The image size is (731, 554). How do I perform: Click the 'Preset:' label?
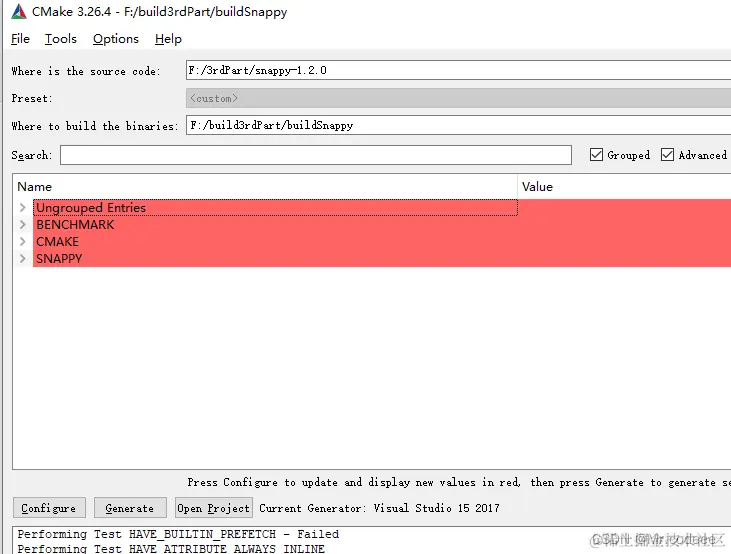point(32,98)
